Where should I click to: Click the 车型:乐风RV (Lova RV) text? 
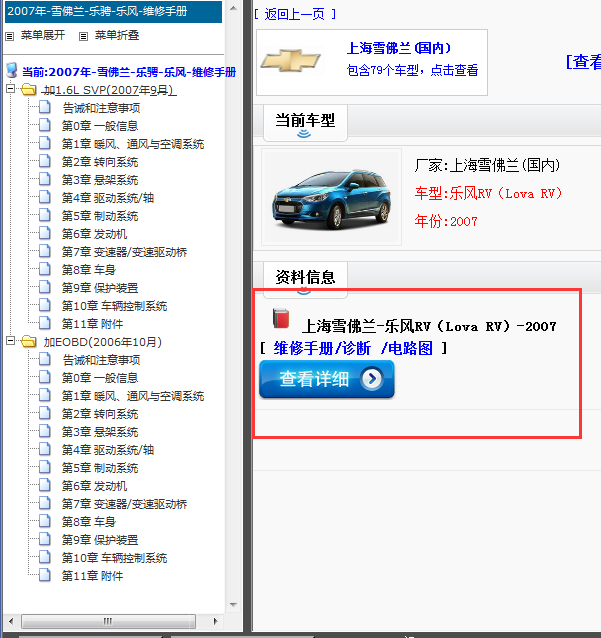[488, 193]
